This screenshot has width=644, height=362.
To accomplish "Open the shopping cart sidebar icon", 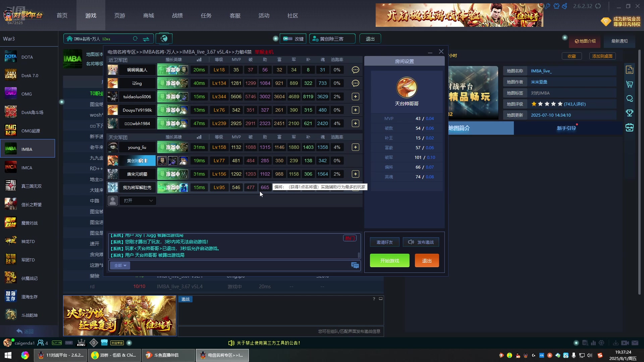I will pos(630,84).
